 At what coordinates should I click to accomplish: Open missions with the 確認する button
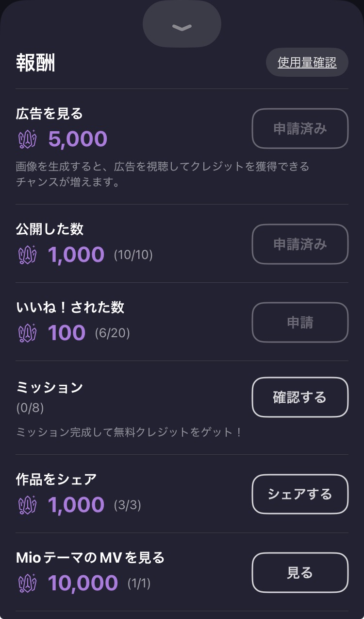pos(300,397)
